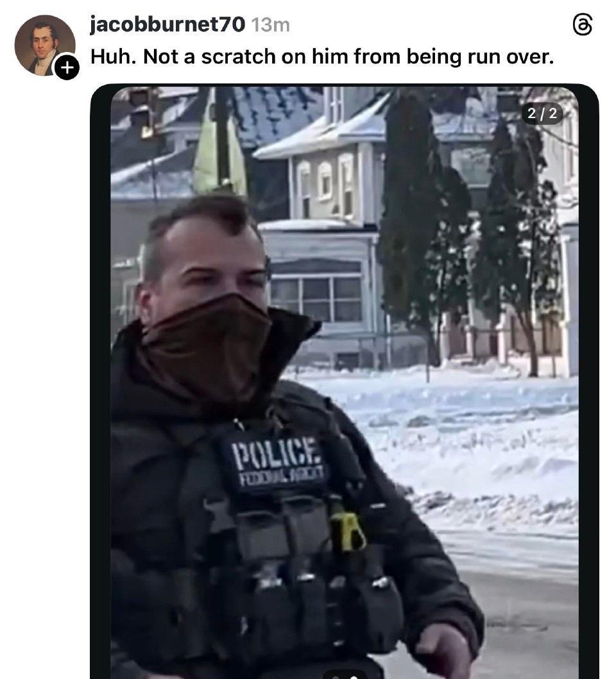Screen dimensions: 616x679
Task: Click the POLICE patch in the photo
Action: pos(277,452)
